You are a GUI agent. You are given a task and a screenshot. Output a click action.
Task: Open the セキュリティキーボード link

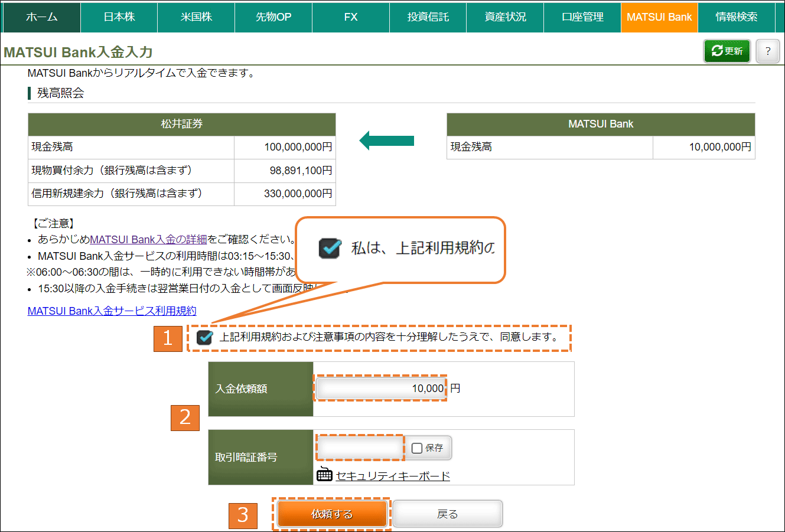click(393, 476)
